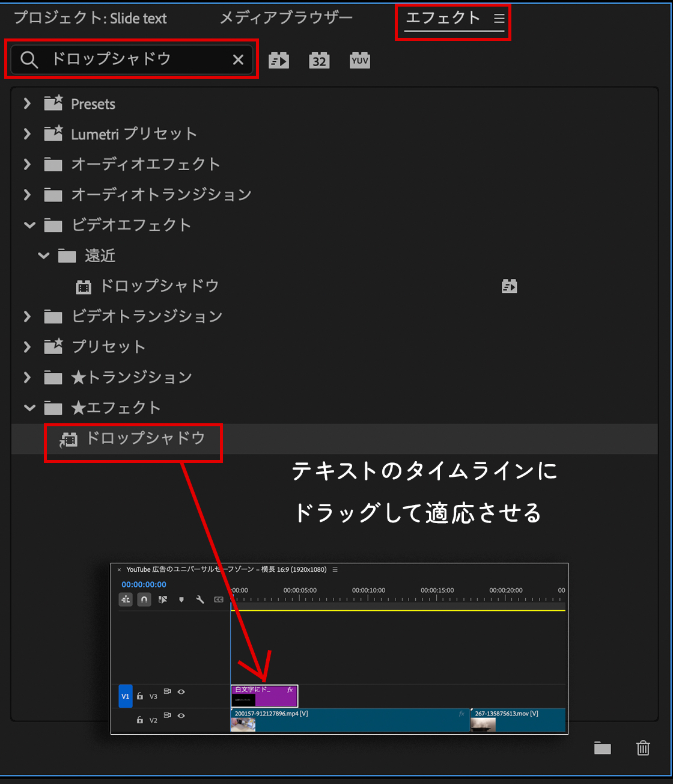This screenshot has width=673, height=784.
Task: Toggle V2 track output eye icon
Action: pos(181,715)
